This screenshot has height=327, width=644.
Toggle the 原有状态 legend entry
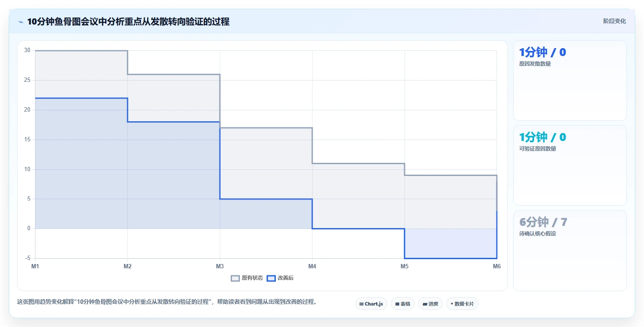[x=247, y=278]
